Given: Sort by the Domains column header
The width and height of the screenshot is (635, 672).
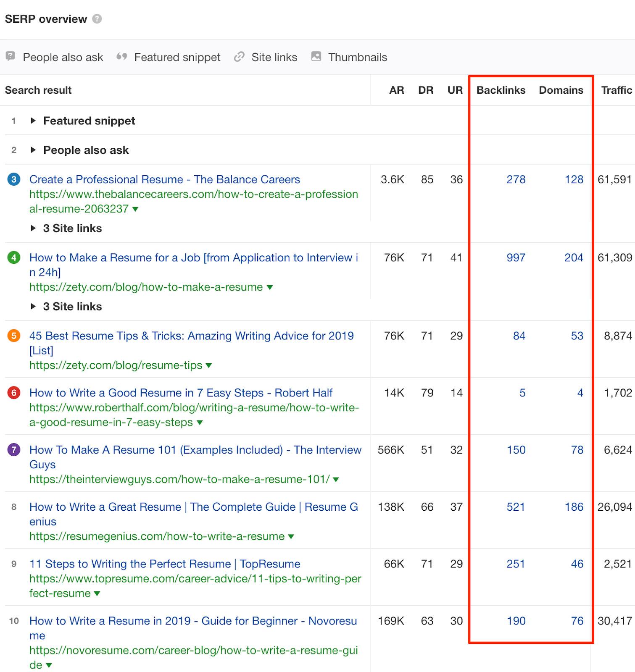Looking at the screenshot, I should [561, 90].
